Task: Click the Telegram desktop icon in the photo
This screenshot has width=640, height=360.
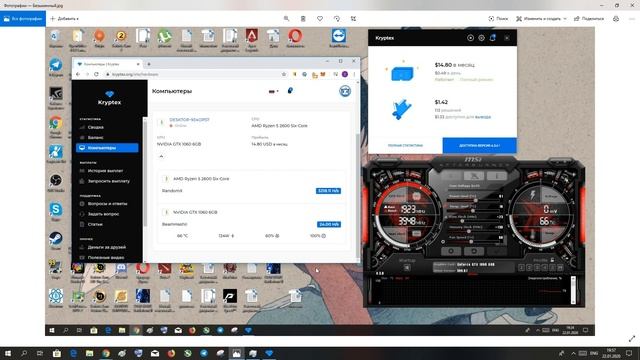Action: pos(56,65)
